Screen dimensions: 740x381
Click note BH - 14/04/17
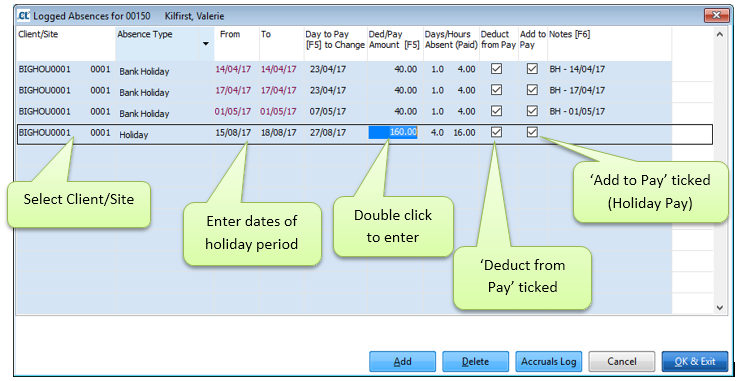coord(577,69)
